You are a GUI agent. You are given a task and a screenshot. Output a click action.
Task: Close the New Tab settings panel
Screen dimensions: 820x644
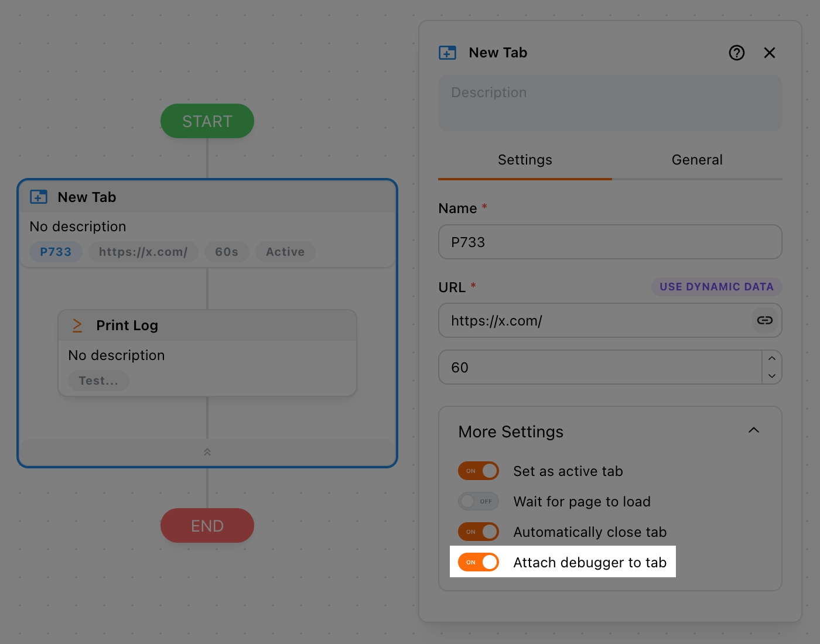(x=770, y=53)
